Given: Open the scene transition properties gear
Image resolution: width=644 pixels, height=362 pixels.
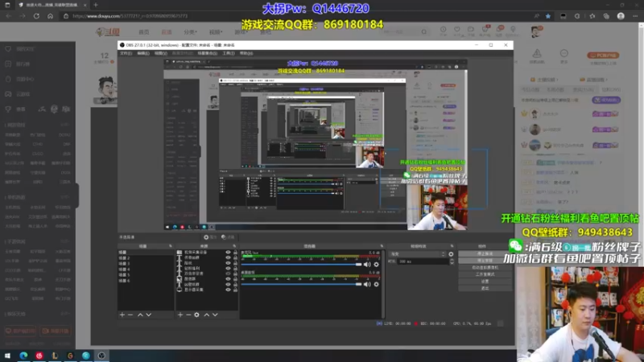Looking at the screenshot, I should 451,254.
